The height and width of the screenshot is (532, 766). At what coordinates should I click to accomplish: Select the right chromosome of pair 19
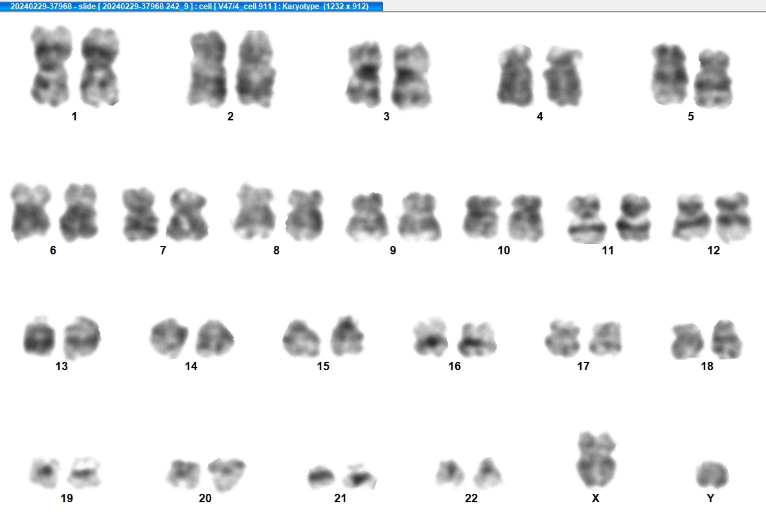(84, 472)
